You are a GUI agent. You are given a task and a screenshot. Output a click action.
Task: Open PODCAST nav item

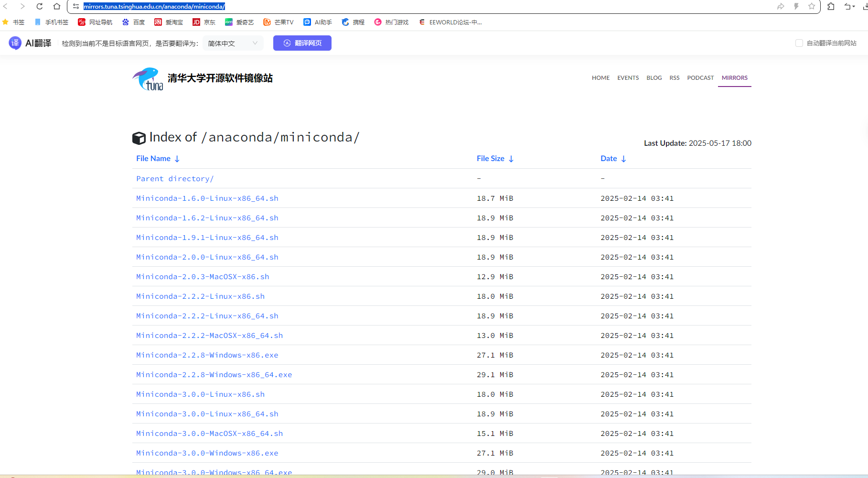700,78
